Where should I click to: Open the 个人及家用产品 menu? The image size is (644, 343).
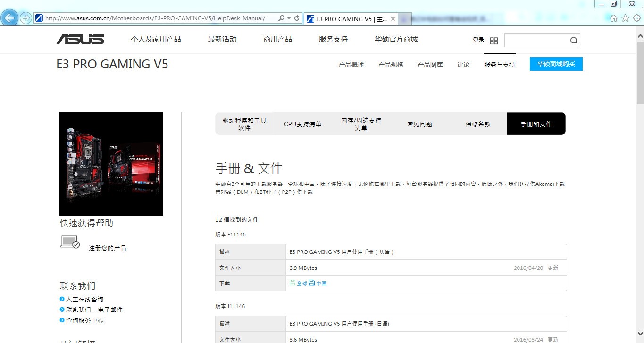pos(156,39)
